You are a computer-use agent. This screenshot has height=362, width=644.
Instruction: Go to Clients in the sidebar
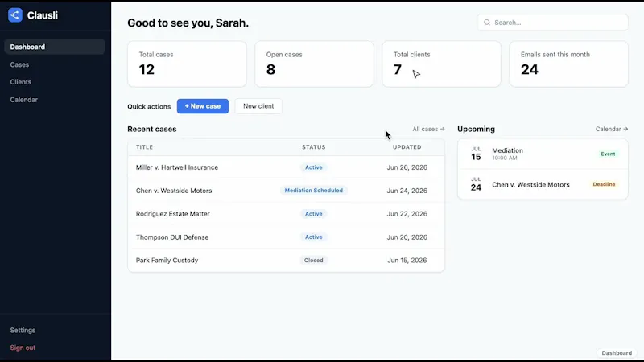click(21, 82)
